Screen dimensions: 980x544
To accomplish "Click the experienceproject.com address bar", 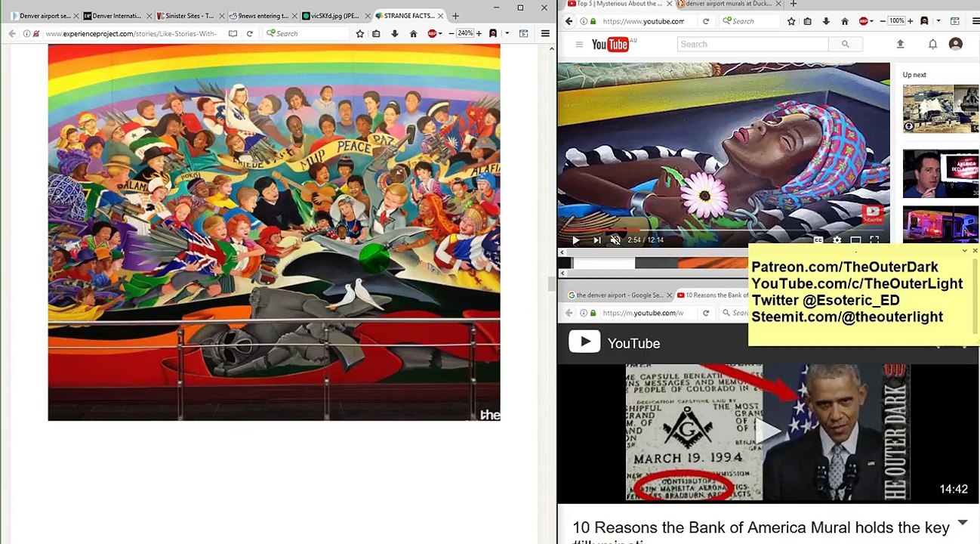I will point(131,33).
